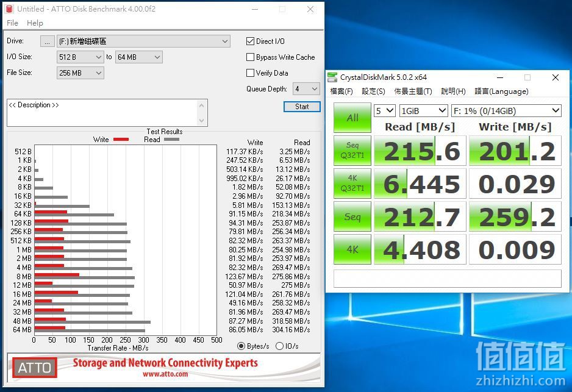Screen dimensions: 572x392
Task: Open the 設定(S) menu in CrystalDiskMark
Action: (x=373, y=91)
